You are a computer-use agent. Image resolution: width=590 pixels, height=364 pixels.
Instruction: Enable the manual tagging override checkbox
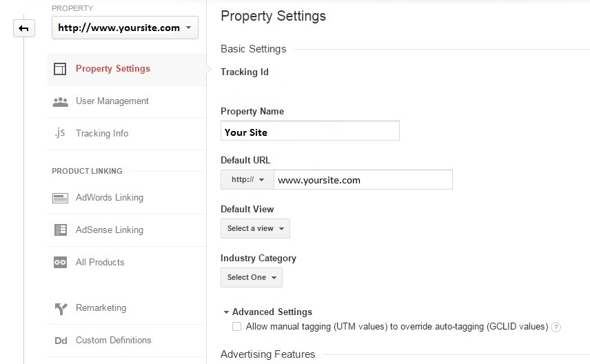coord(237,326)
